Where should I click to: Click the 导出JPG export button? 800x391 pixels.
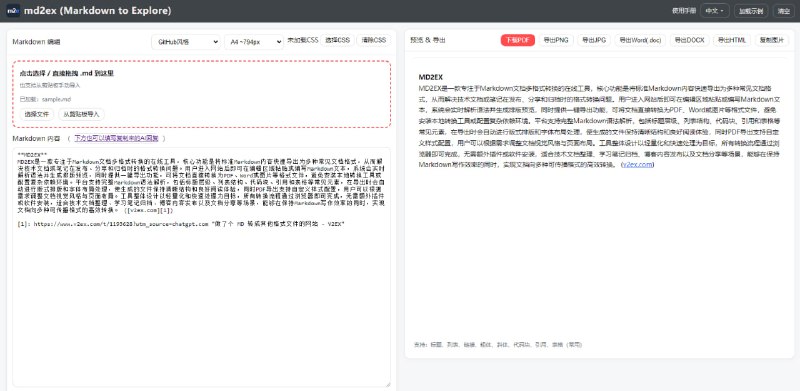pyautogui.click(x=594, y=40)
